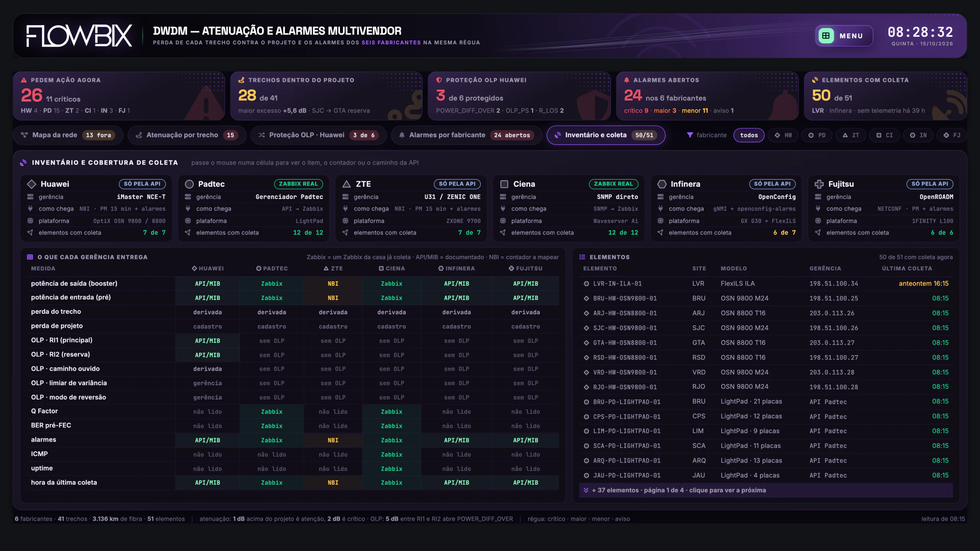The width and height of the screenshot is (980, 551).
Task: Click the grid icon beside O Que Cada Gerência Entrega
Action: click(x=30, y=257)
